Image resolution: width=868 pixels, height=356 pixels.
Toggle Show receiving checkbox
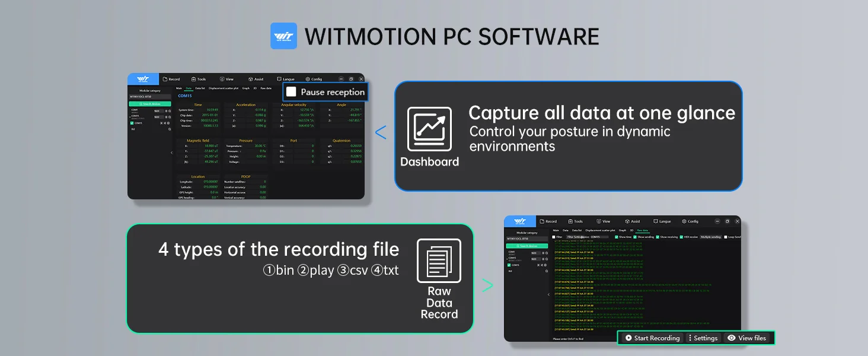pyautogui.click(x=658, y=237)
